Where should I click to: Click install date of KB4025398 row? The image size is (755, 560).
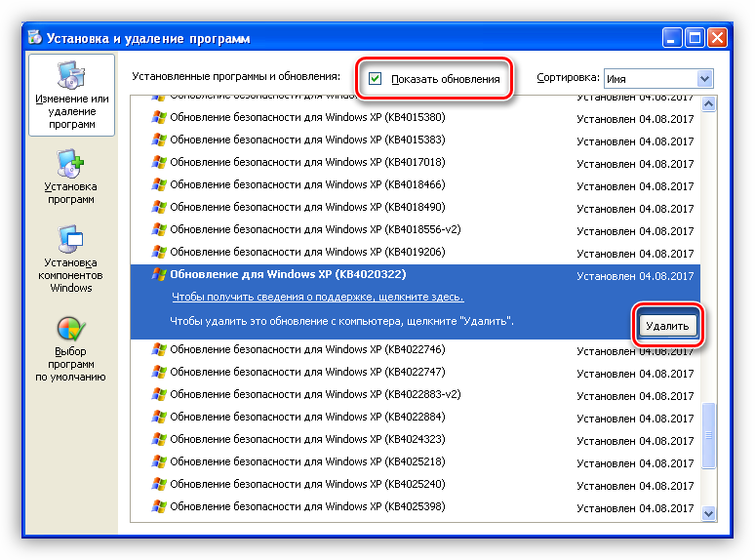tap(635, 508)
